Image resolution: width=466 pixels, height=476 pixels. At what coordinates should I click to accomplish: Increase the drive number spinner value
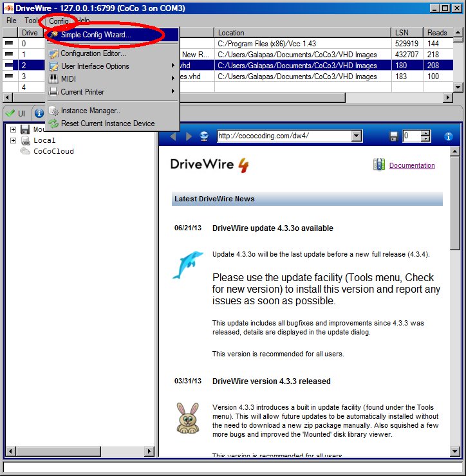425,133
